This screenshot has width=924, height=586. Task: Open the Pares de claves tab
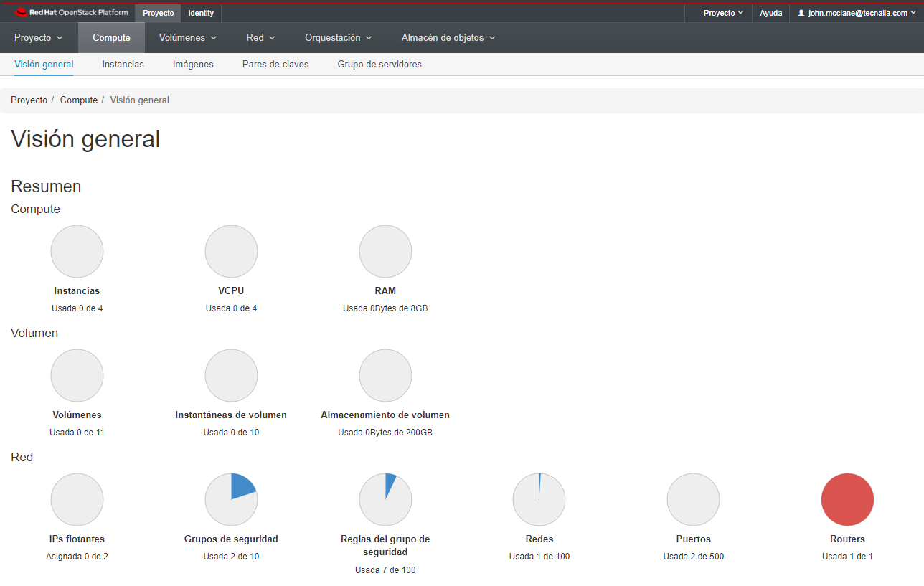pos(275,64)
